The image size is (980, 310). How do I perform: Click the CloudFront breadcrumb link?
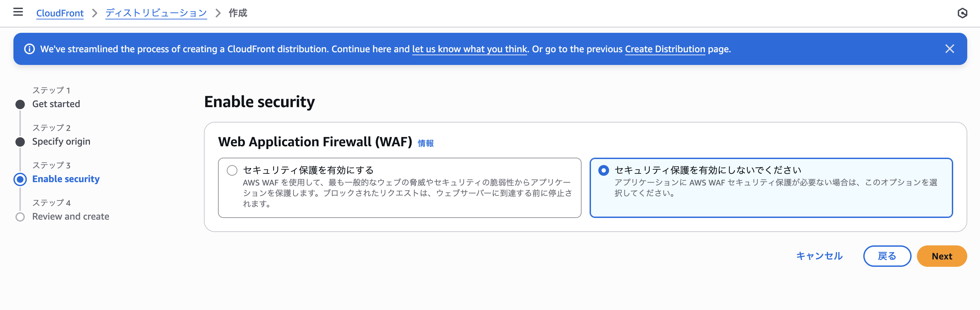click(x=60, y=13)
